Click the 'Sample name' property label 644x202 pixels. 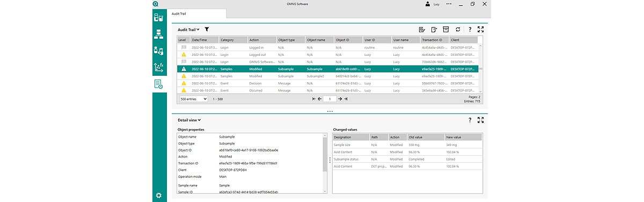click(187, 185)
